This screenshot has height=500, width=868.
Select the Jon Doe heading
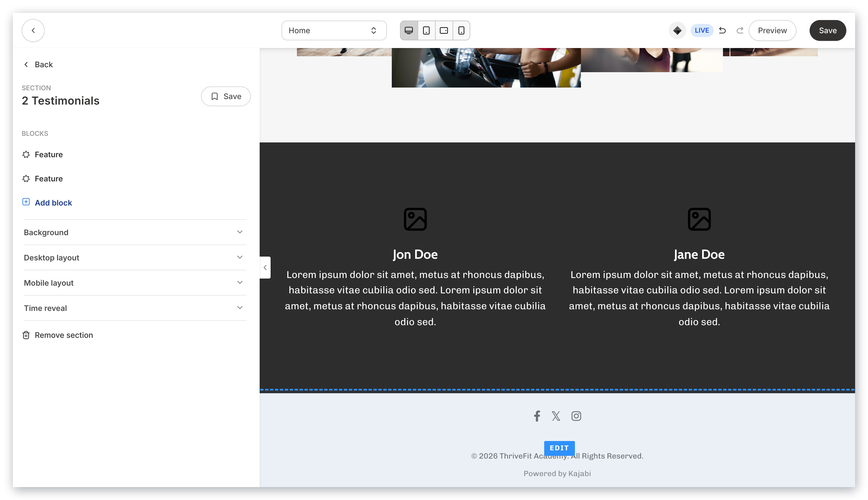click(415, 254)
